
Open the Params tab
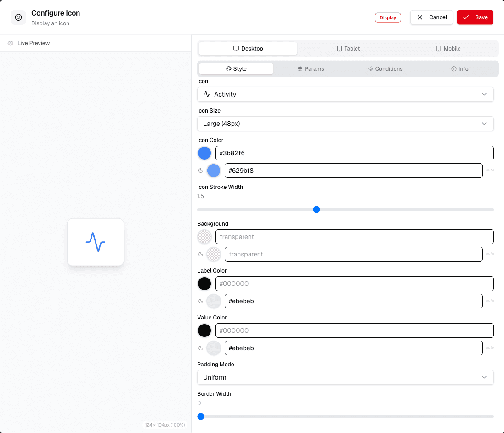click(311, 69)
